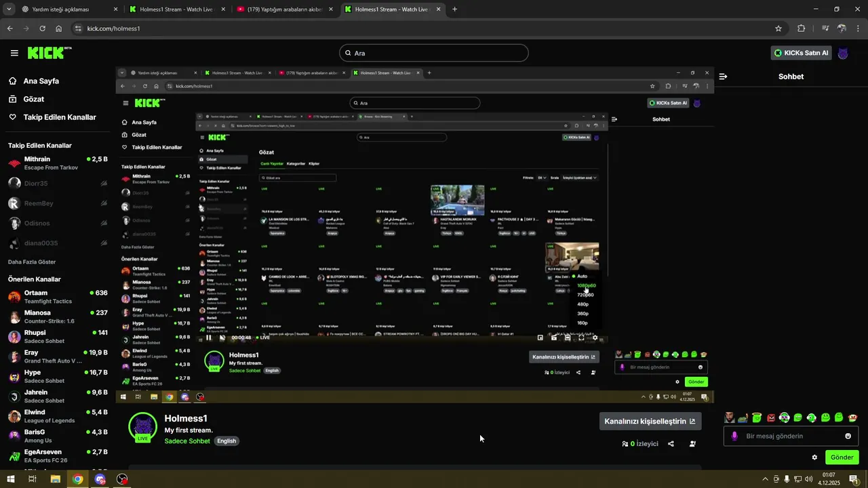868x488 pixels.
Task: Click KICKs Satın Al button
Action: pyautogui.click(x=801, y=53)
